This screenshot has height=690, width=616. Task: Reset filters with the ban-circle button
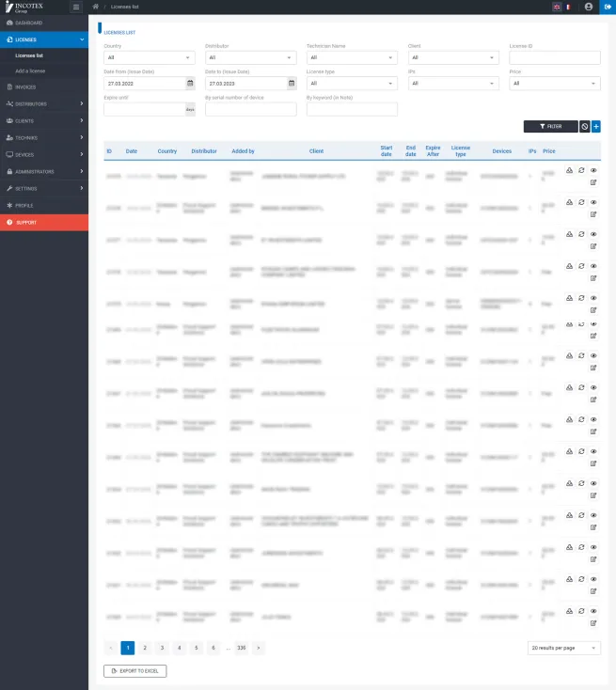pyautogui.click(x=584, y=126)
